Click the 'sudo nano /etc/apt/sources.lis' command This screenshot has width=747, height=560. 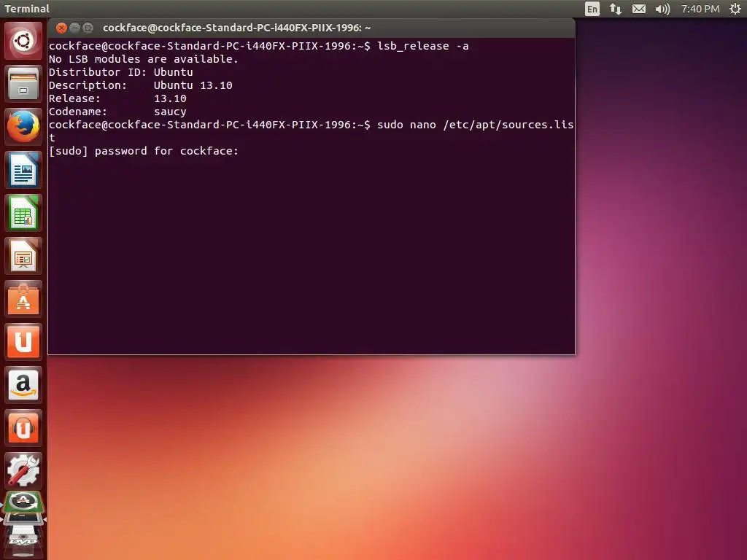pyautogui.click(x=475, y=125)
